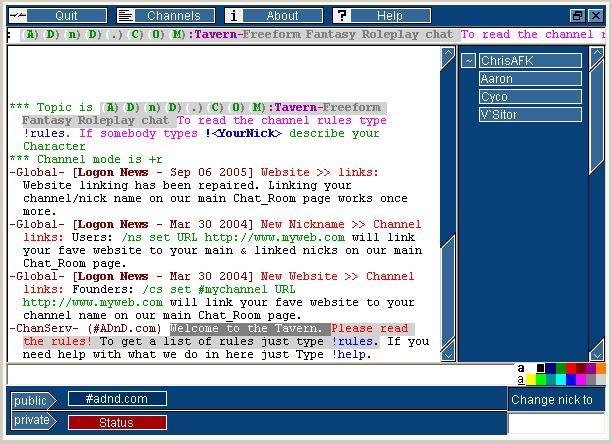The height and width of the screenshot is (444, 612).
Task: Click the chat message input field
Action: 261,375
